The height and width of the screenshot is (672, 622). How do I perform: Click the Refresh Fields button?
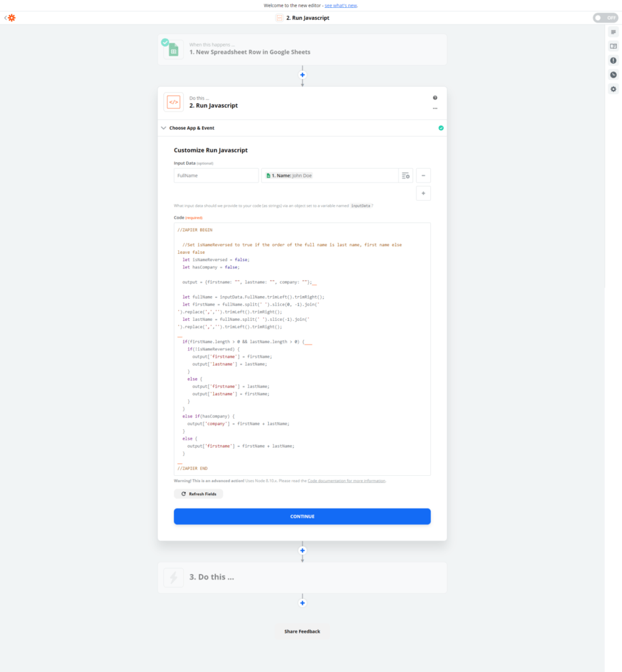coord(198,493)
